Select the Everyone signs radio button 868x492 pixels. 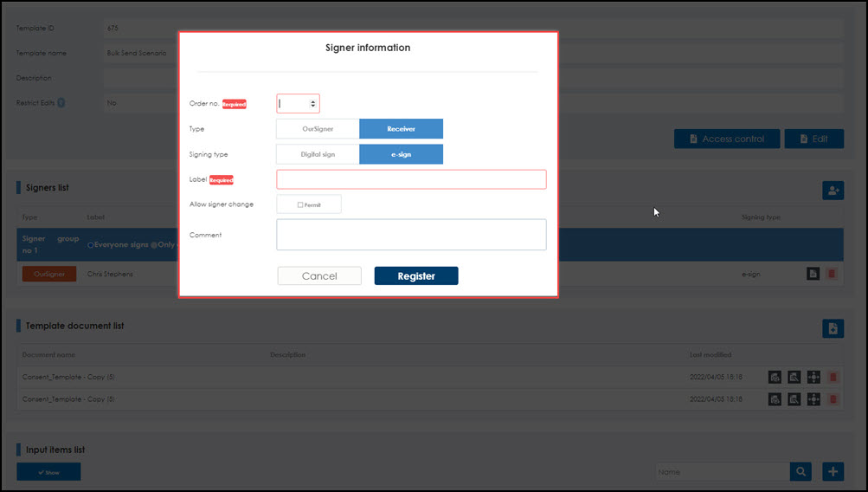[x=90, y=245]
